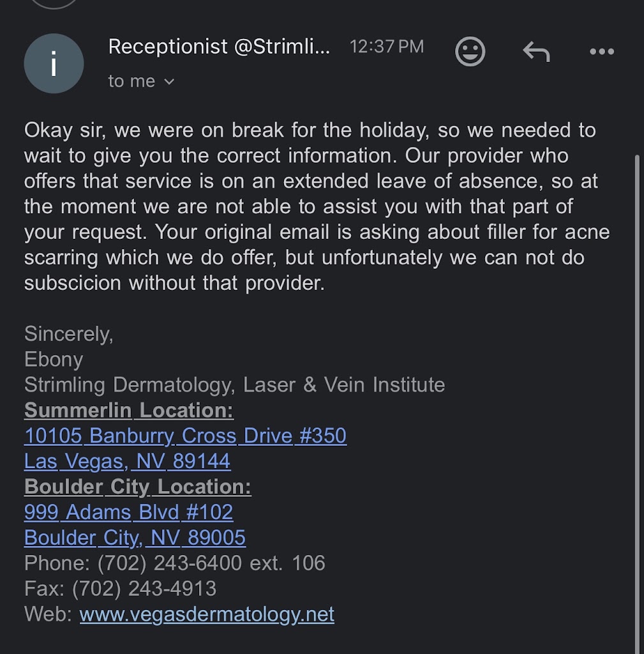The image size is (644, 654).
Task: Tap the reply arrow icon
Action: [536, 51]
